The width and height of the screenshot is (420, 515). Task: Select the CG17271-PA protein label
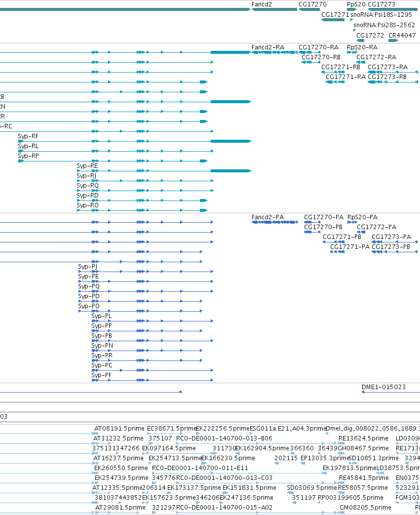click(350, 247)
